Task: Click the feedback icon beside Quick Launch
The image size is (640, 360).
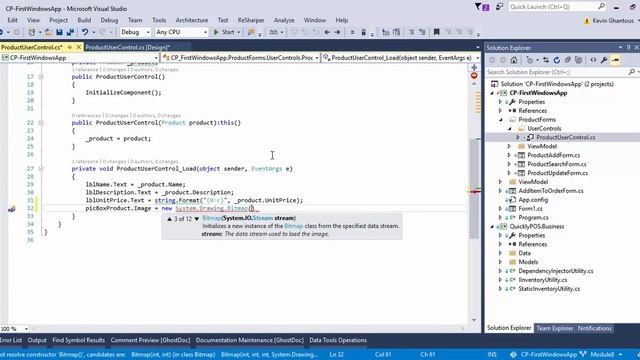Action: [x=499, y=7]
